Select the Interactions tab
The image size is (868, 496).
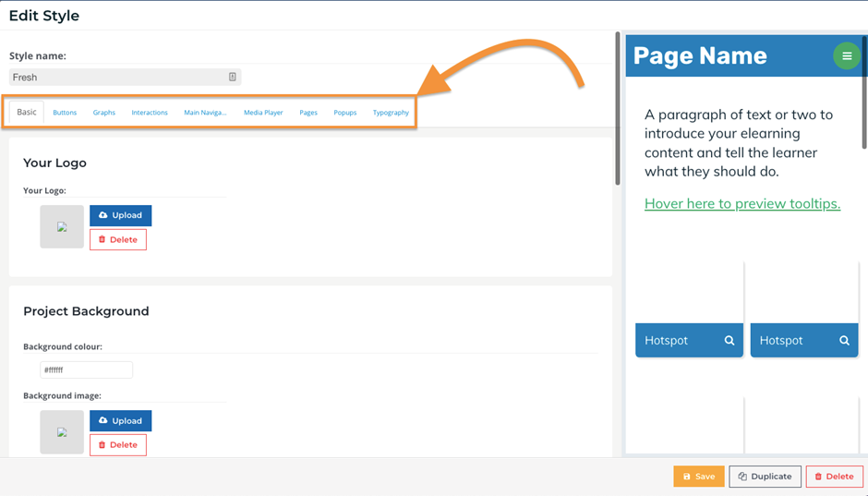pyautogui.click(x=150, y=113)
